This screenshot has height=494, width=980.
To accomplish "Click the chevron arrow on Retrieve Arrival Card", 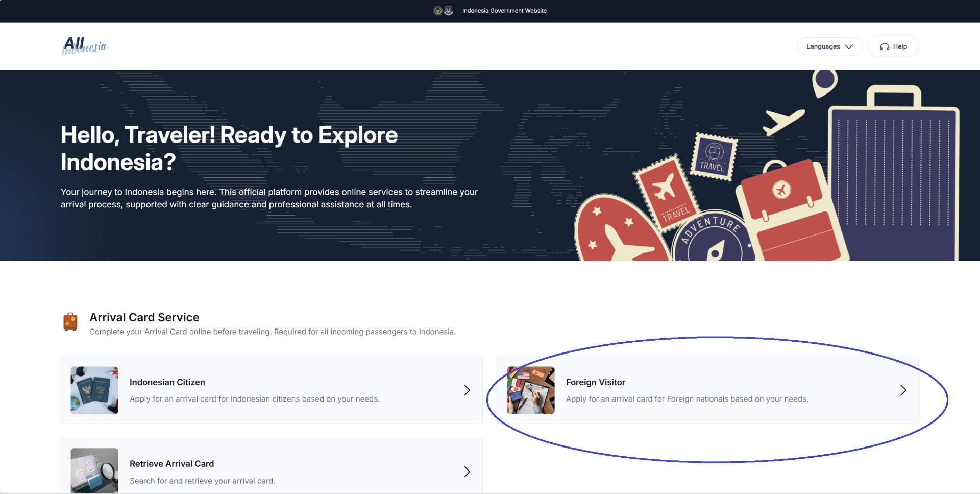I will [x=467, y=472].
